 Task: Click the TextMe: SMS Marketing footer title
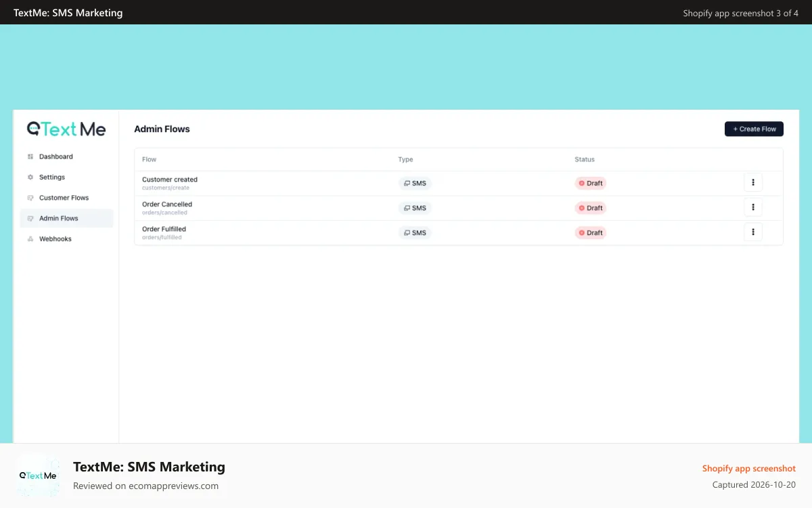(149, 467)
